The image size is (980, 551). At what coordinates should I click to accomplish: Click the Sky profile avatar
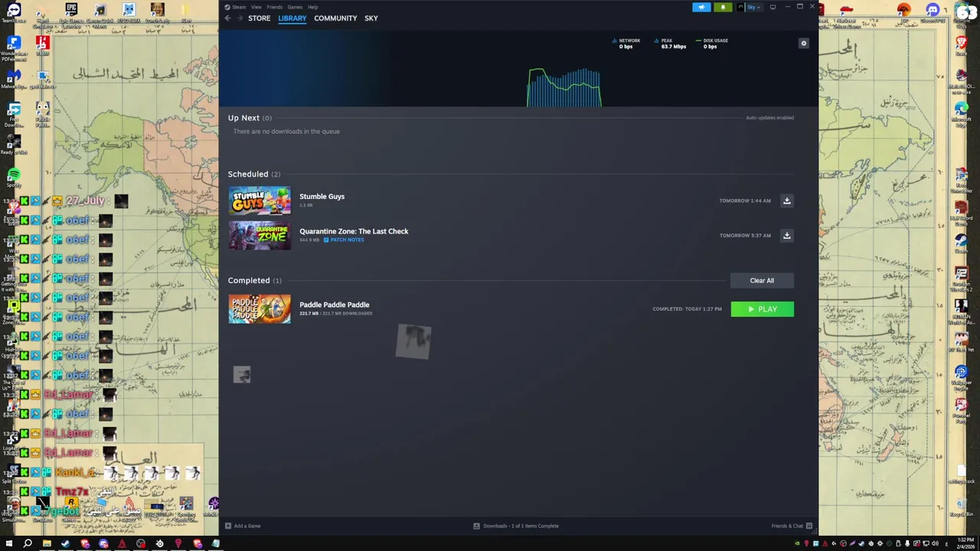click(x=740, y=7)
